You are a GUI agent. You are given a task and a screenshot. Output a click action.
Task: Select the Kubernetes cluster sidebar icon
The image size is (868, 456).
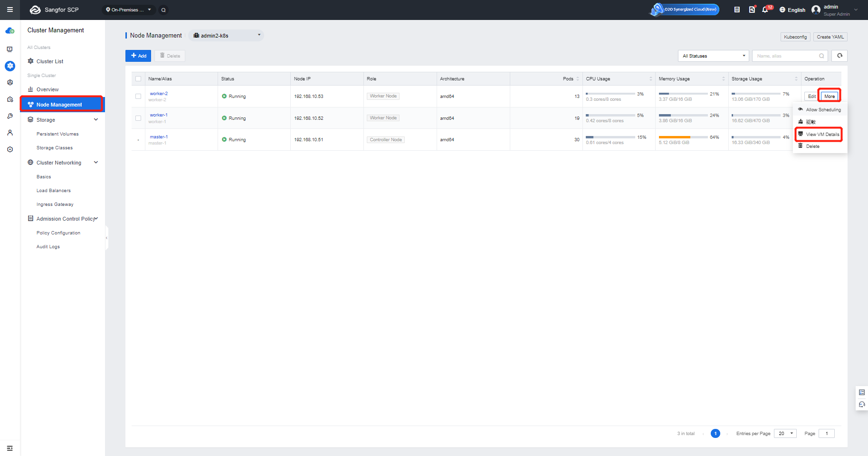coord(10,66)
